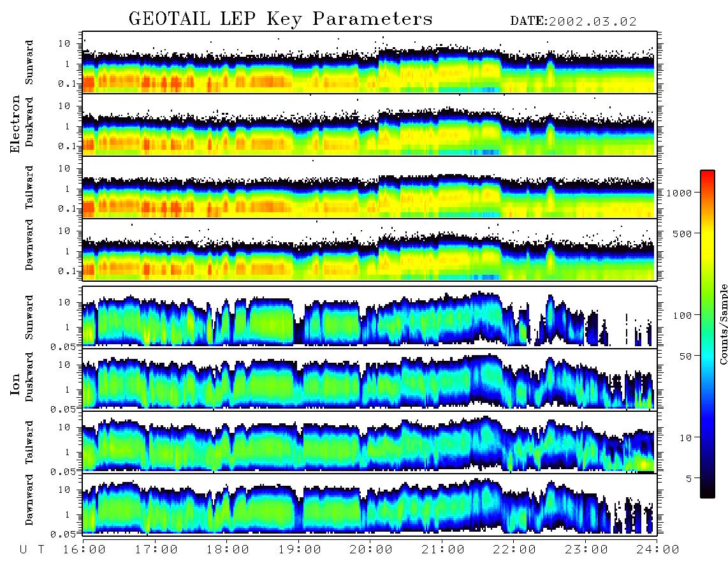This screenshot has width=728, height=561.
Task: Click the 100 colorbar tick label
Action: (682, 316)
